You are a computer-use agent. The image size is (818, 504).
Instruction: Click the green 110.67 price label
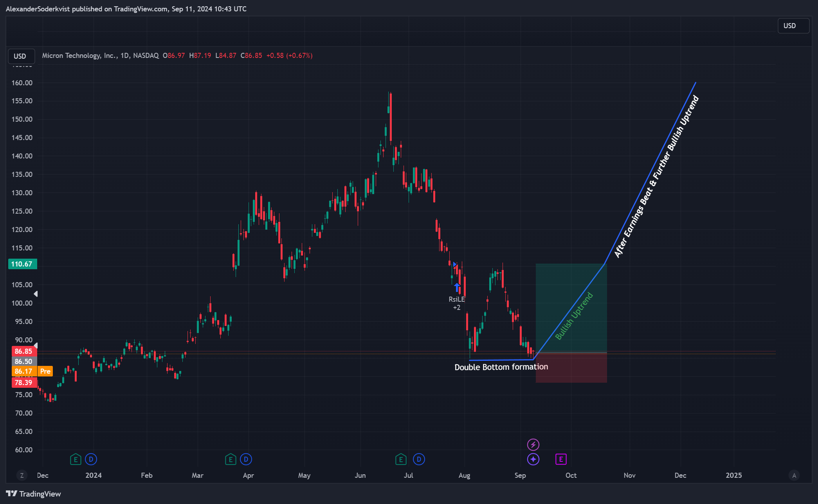click(x=22, y=264)
